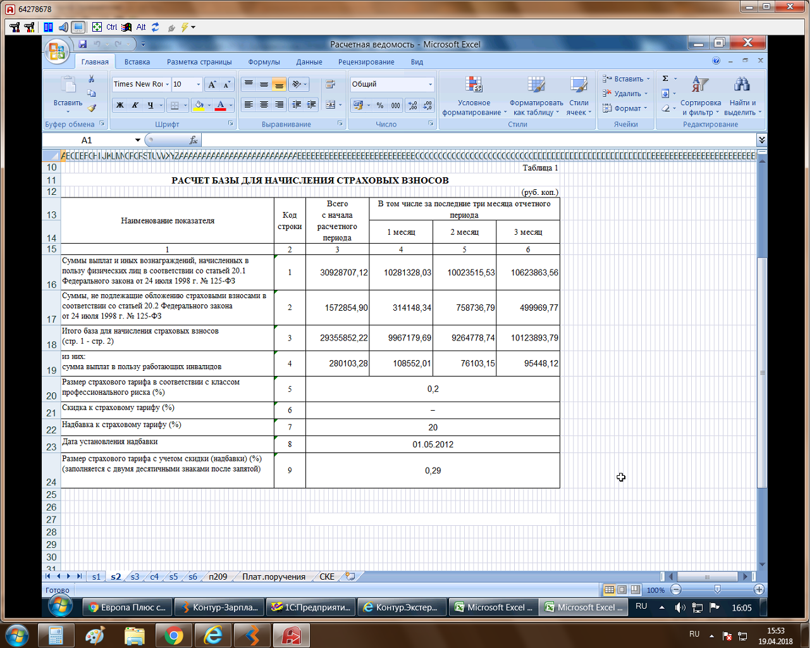
Task: Toggle bold Ж formatting
Action: pos(120,105)
